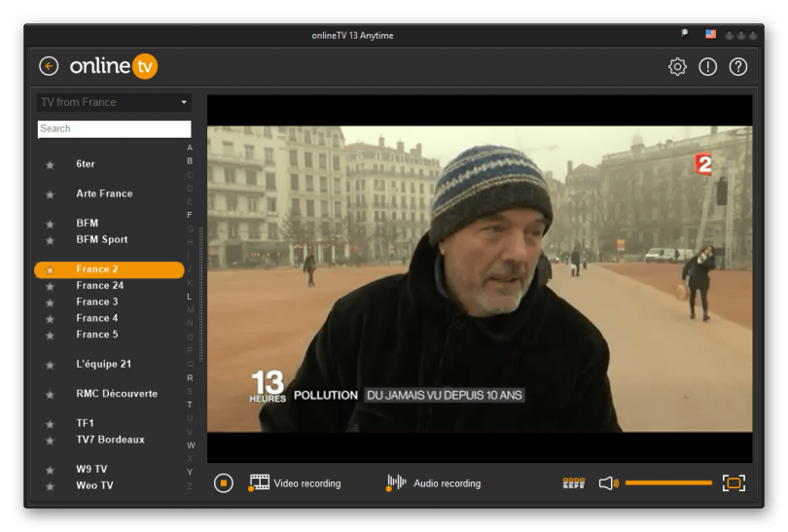Jump to letter T in index
Image resolution: width=788 pixels, height=532 pixels.
pyautogui.click(x=190, y=405)
